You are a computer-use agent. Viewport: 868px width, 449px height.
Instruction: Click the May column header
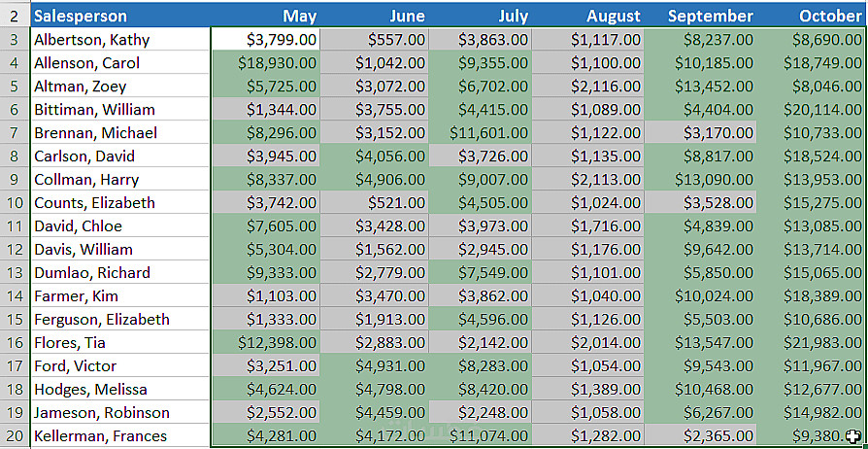click(x=265, y=16)
